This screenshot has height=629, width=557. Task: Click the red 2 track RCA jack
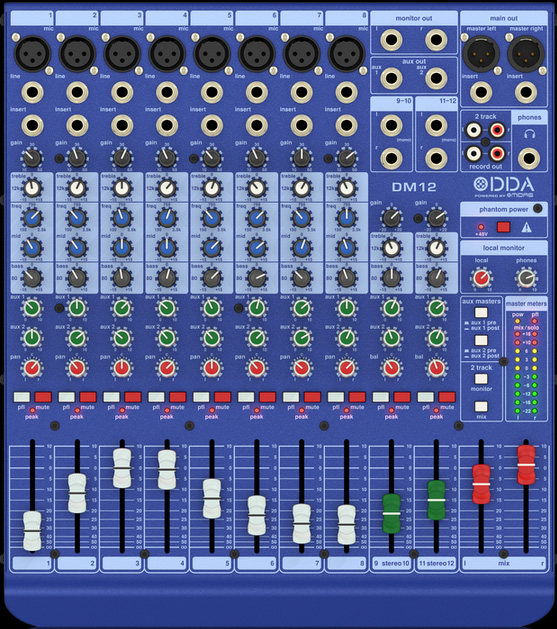[497, 130]
